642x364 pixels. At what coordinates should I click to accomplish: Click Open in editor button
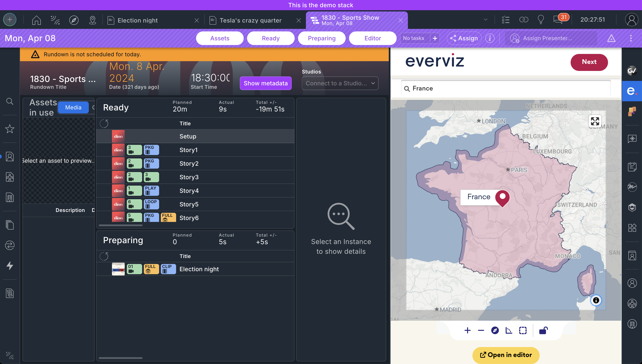(506, 355)
